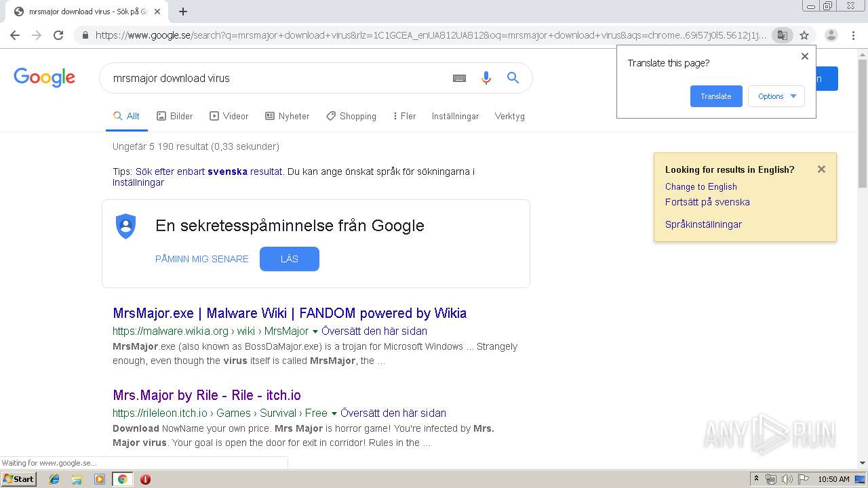868x488 pixels.
Task: Open the Chrome three-dot menu
Action: [x=853, y=35]
